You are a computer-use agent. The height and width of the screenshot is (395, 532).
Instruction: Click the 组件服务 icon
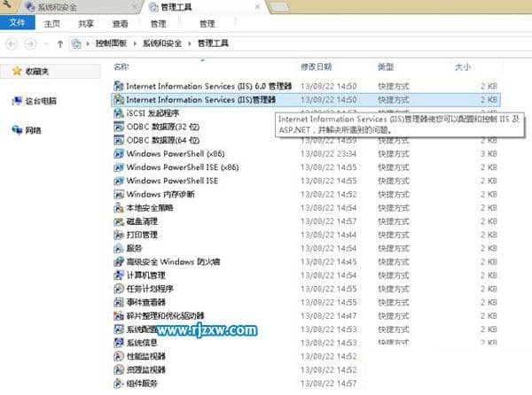click(119, 383)
